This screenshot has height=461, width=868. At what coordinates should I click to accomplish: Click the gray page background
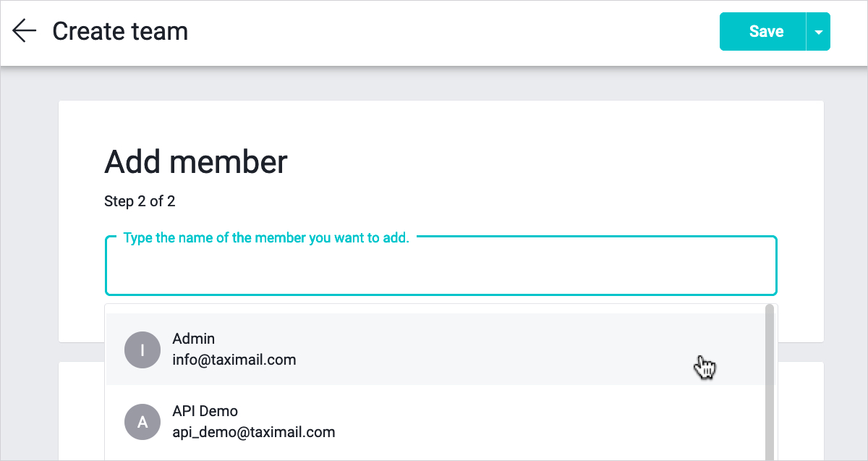click(29, 253)
